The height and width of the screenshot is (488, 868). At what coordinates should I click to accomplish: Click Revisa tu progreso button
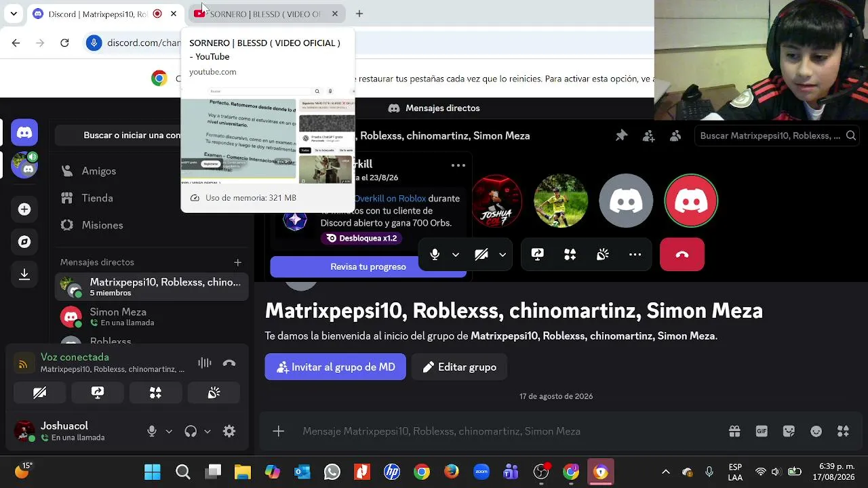[368, 266]
